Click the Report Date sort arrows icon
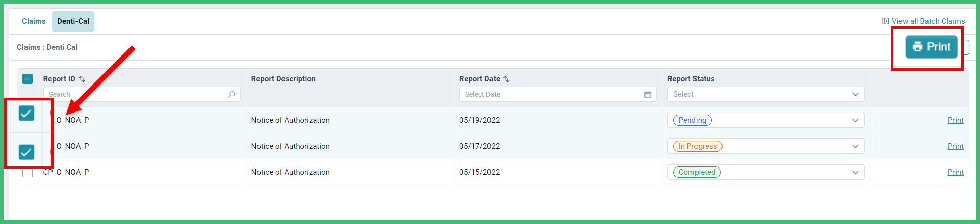Viewport: 980px width, 224px height. coord(506,79)
